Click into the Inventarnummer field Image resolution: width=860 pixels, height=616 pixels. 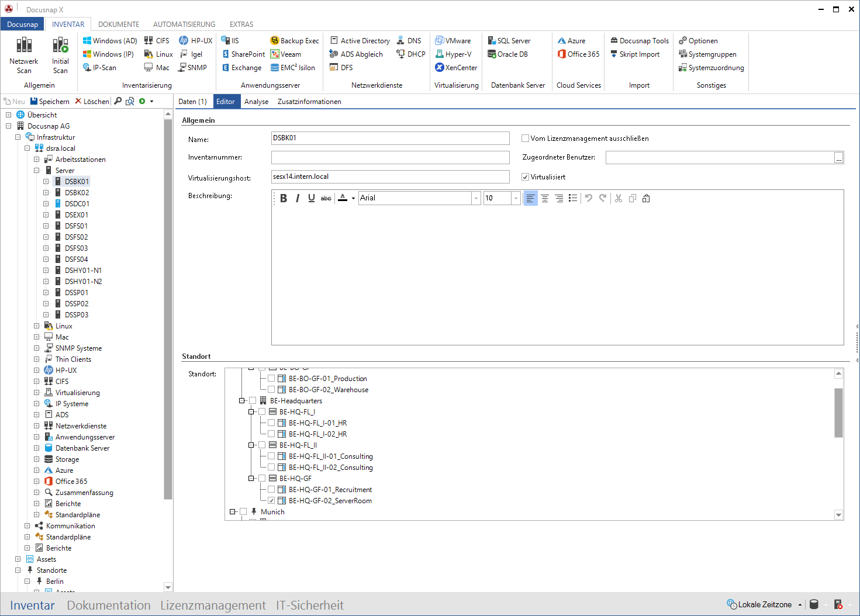pyautogui.click(x=391, y=158)
